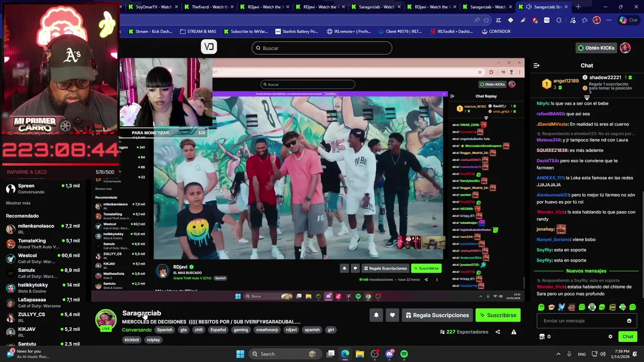Click the favorite star in address bar
Image resolution: width=644 pixels, height=362 pixels.
pyautogui.click(x=487, y=20)
